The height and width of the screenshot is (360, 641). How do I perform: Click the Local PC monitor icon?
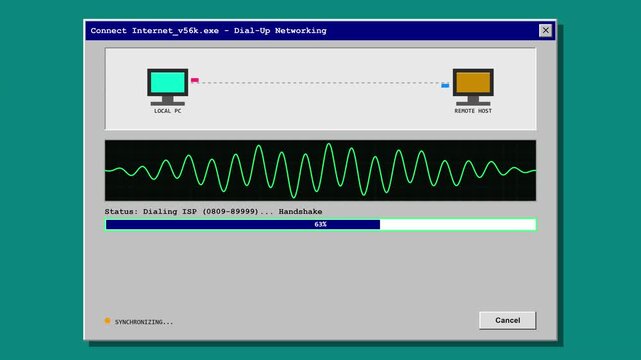click(168, 87)
